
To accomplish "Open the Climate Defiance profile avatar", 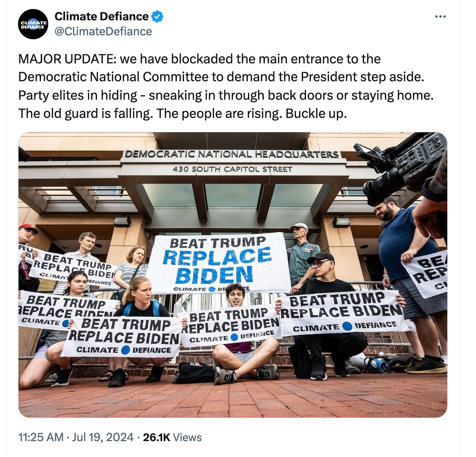I will (33, 24).
